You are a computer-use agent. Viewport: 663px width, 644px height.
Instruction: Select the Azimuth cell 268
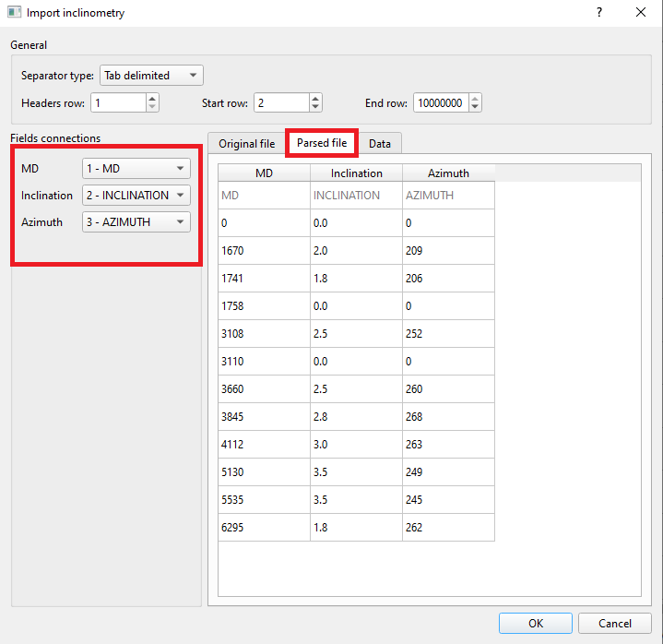[x=449, y=417]
